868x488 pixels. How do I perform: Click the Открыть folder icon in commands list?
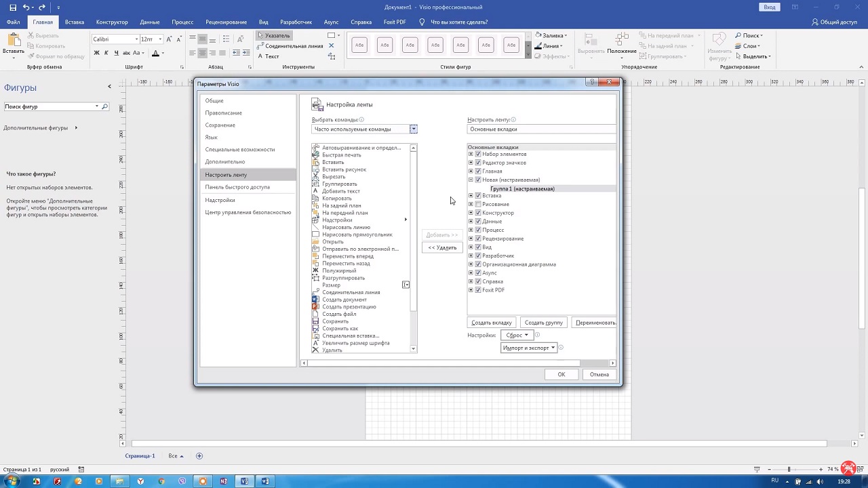(x=315, y=242)
